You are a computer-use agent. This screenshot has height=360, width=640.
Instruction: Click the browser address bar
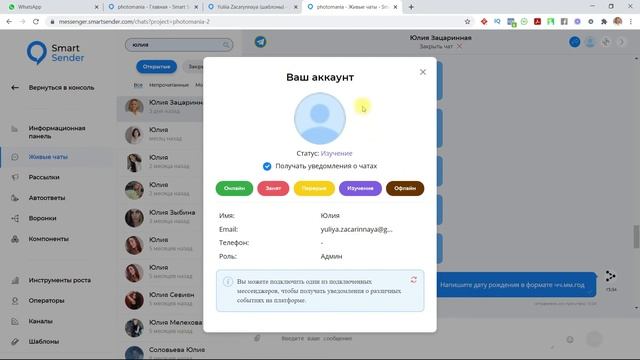point(257,22)
